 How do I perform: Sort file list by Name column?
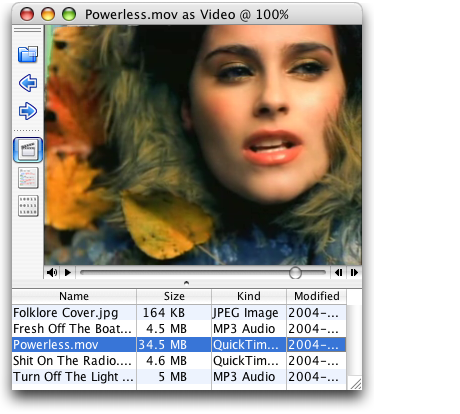pyautogui.click(x=74, y=296)
